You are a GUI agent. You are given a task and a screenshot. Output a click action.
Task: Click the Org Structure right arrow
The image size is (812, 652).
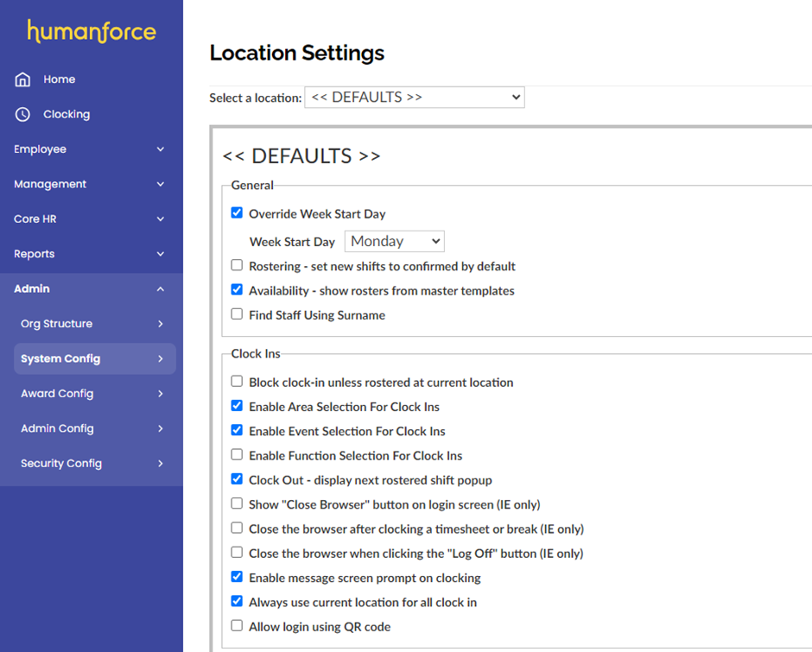(161, 324)
